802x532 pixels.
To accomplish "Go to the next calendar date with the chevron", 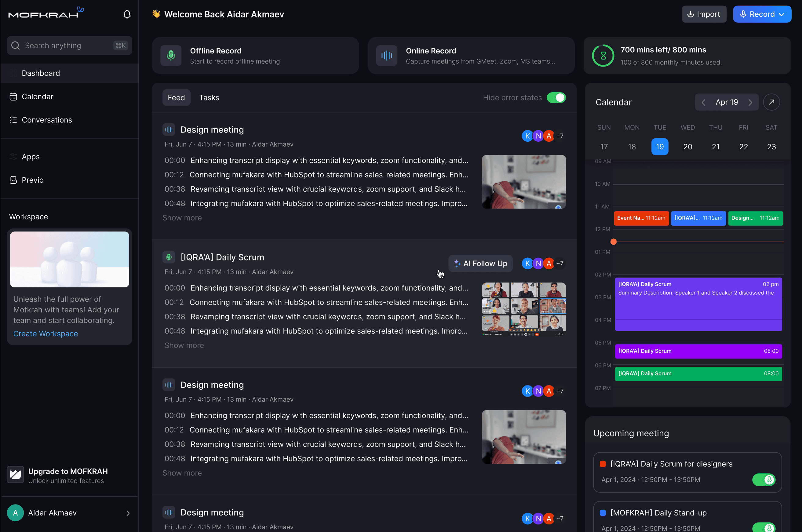I will click(x=750, y=103).
